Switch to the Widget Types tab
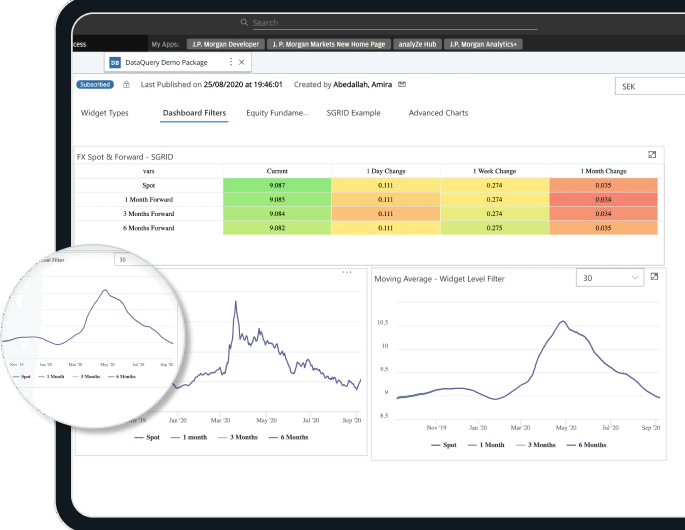 click(x=105, y=113)
